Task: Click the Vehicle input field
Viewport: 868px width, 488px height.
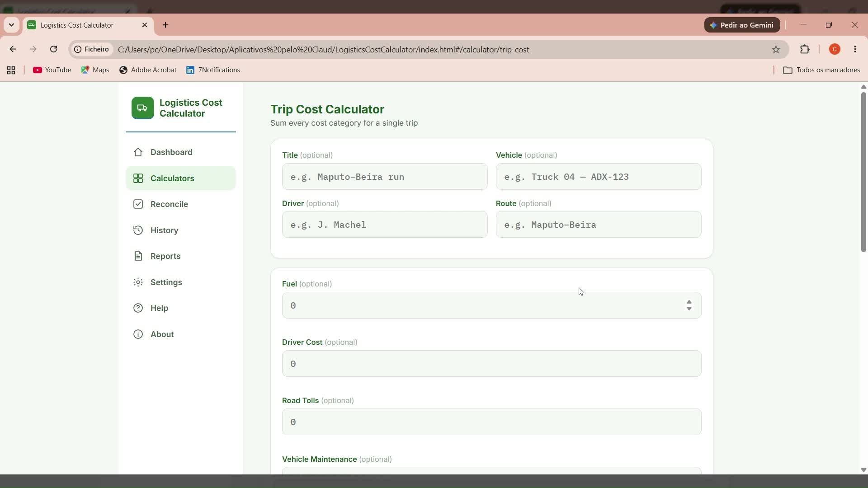Action: [599, 177]
